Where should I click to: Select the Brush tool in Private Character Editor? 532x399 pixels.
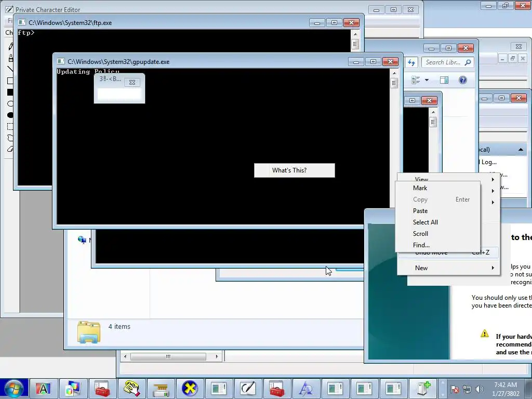(x=11, y=58)
